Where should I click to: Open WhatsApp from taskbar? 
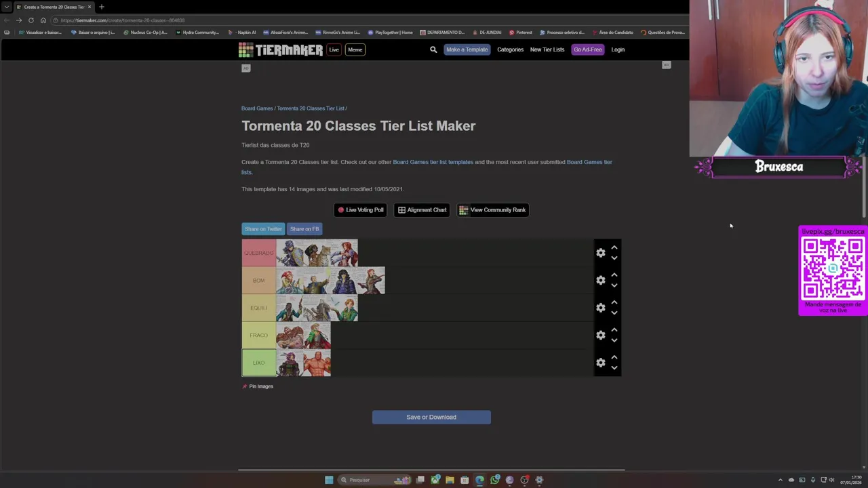point(495,480)
